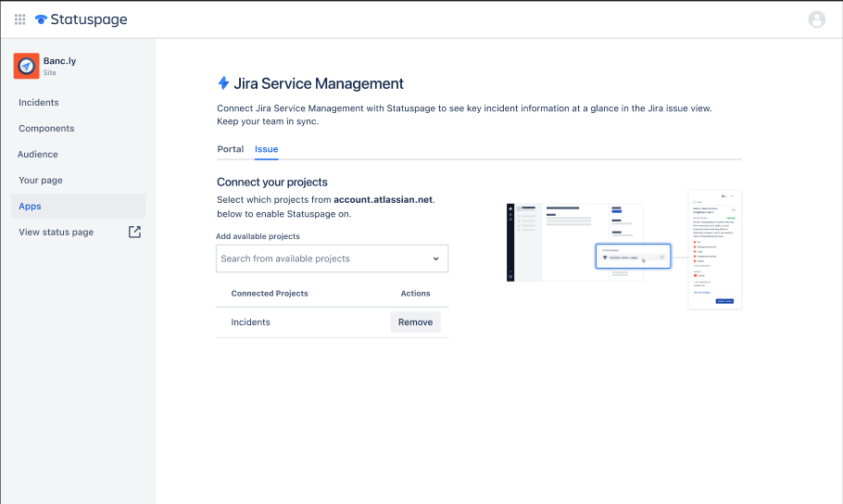Click the Incidents row in Connected Projects
Image resolution: width=843 pixels, height=504 pixels.
coord(332,322)
